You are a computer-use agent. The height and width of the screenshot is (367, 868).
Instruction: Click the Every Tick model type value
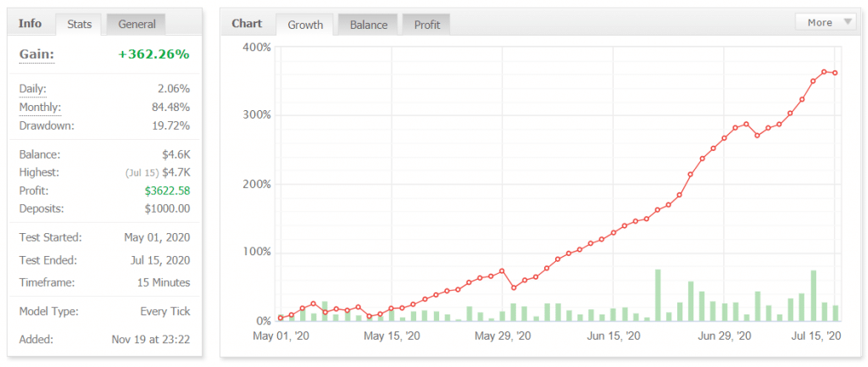pos(165,311)
